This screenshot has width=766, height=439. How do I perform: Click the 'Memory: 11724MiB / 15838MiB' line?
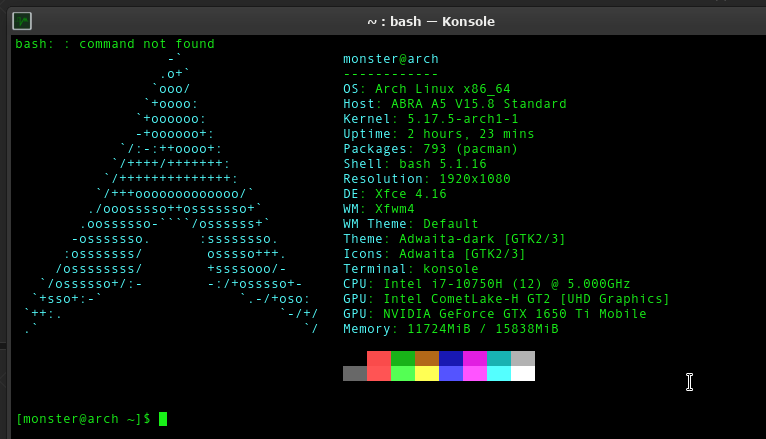(450, 329)
